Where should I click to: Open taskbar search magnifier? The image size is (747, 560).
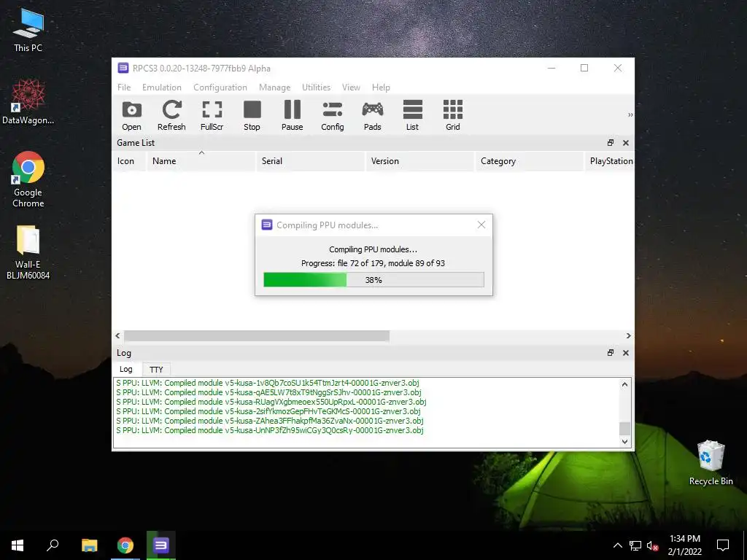[x=53, y=545]
